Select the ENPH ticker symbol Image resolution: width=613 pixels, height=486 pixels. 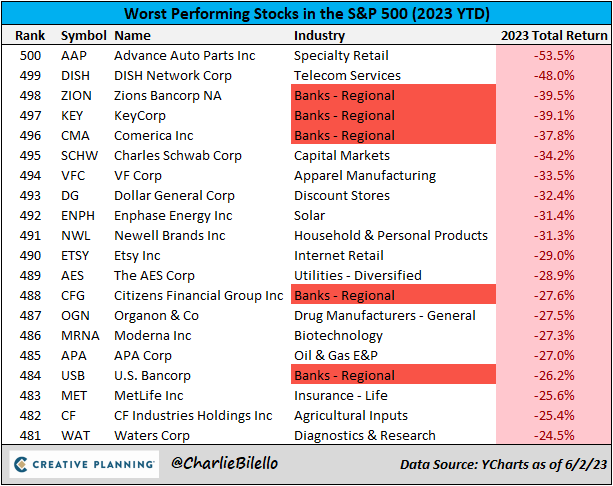click(x=79, y=215)
